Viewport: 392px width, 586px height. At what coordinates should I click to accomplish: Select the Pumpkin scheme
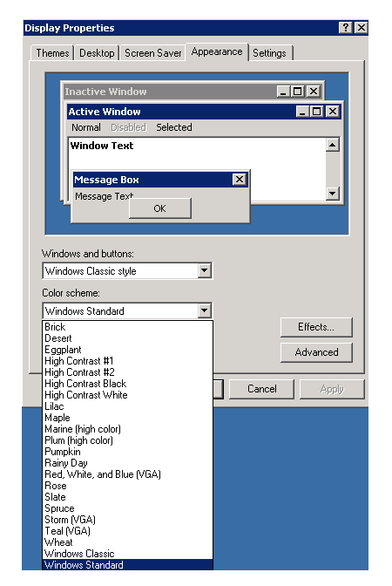click(x=128, y=452)
